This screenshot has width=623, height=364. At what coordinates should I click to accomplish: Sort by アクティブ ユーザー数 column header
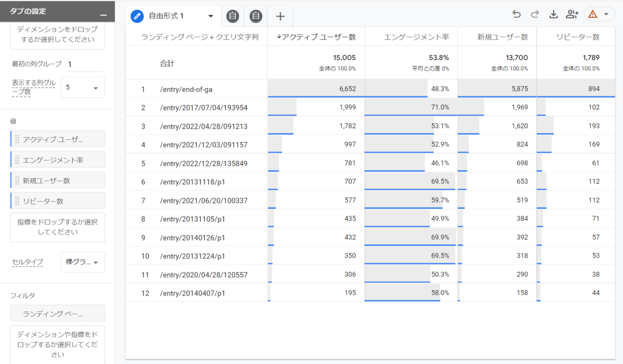click(x=316, y=37)
